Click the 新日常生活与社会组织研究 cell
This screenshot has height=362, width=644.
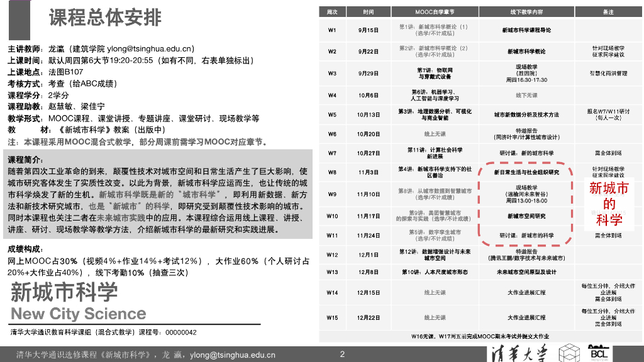pyautogui.click(x=526, y=172)
